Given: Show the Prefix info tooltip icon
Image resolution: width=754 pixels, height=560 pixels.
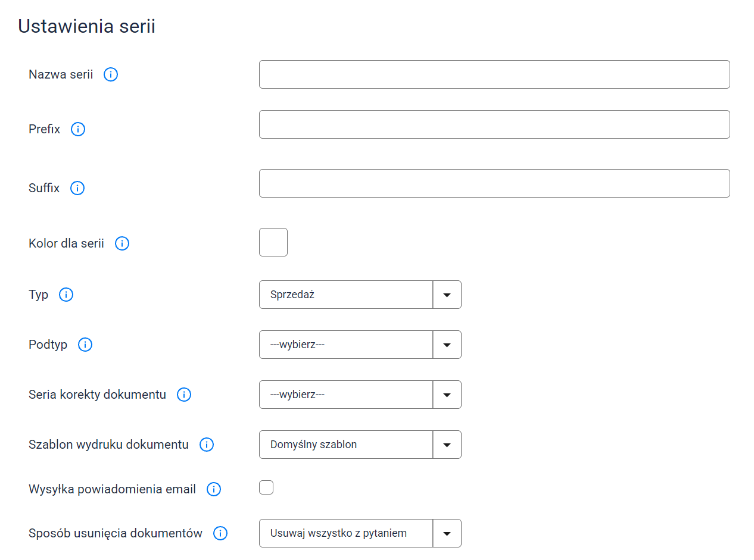Looking at the screenshot, I should click(78, 129).
